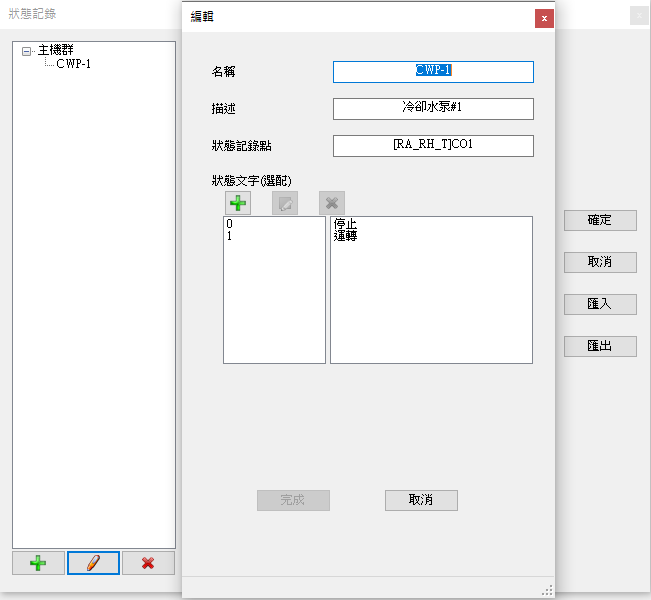Collapse the 主機群 tree node
This screenshot has width=651, height=600.
click(26, 50)
